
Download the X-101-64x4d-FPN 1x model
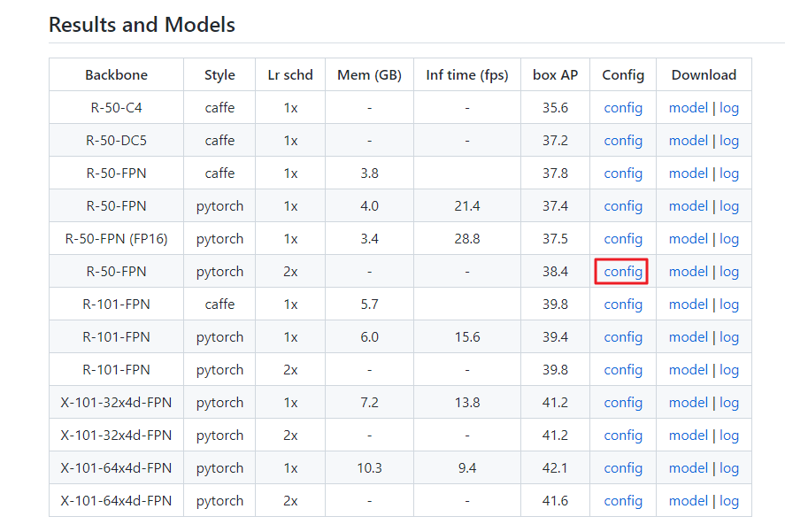(x=689, y=467)
